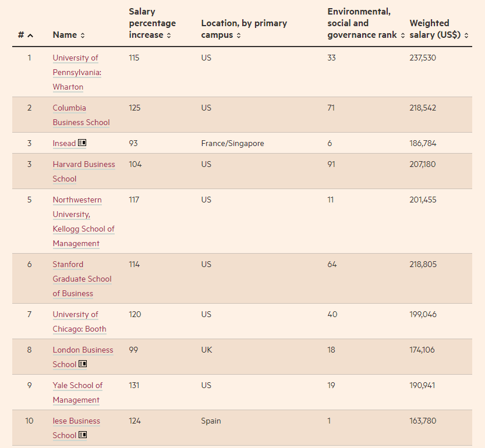The height and width of the screenshot is (448, 485).
Task: Click the rank column sort caret icon
Action: pyautogui.click(x=30, y=35)
